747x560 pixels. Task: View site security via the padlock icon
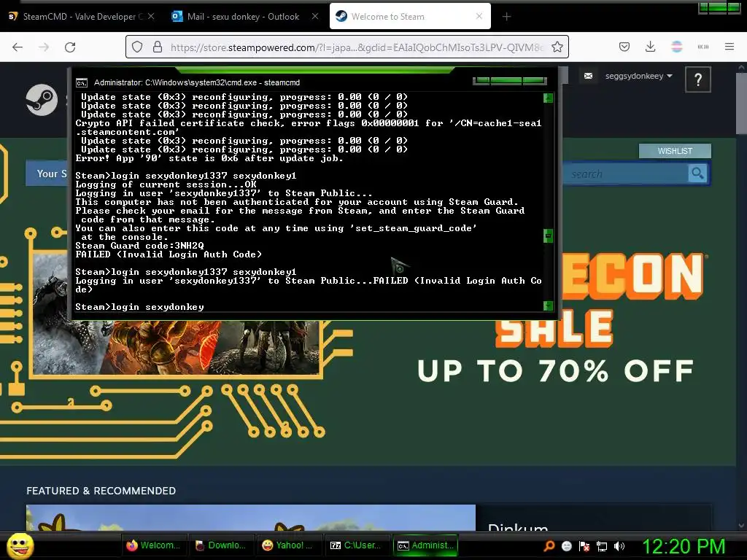tap(158, 47)
